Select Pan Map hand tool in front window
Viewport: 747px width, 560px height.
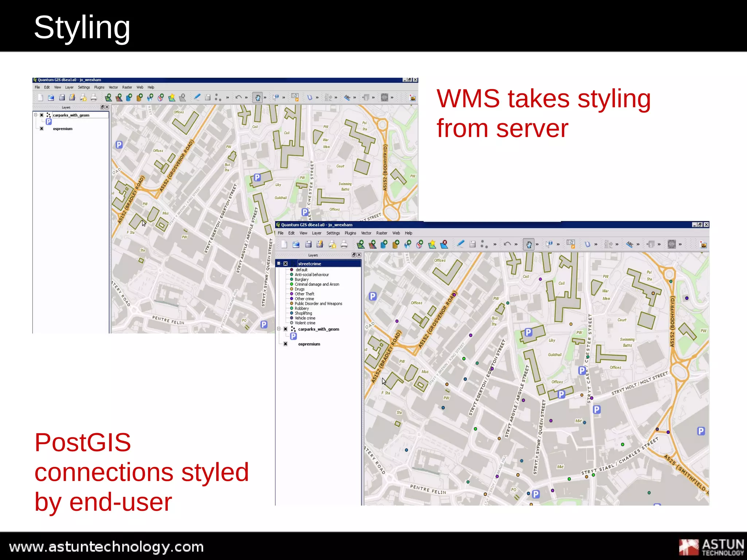coord(529,244)
